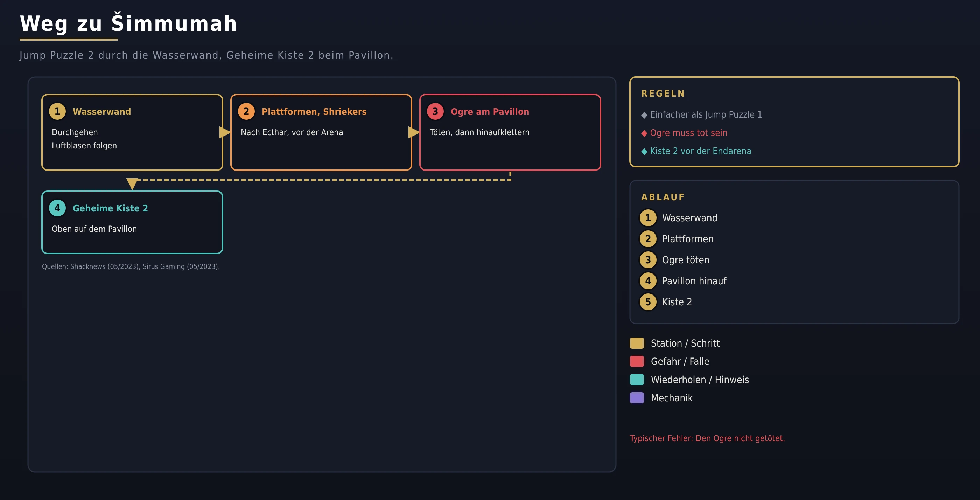The image size is (980, 500).
Task: Click 'Kiste 2' in the Ablauf list
Action: coord(677,302)
